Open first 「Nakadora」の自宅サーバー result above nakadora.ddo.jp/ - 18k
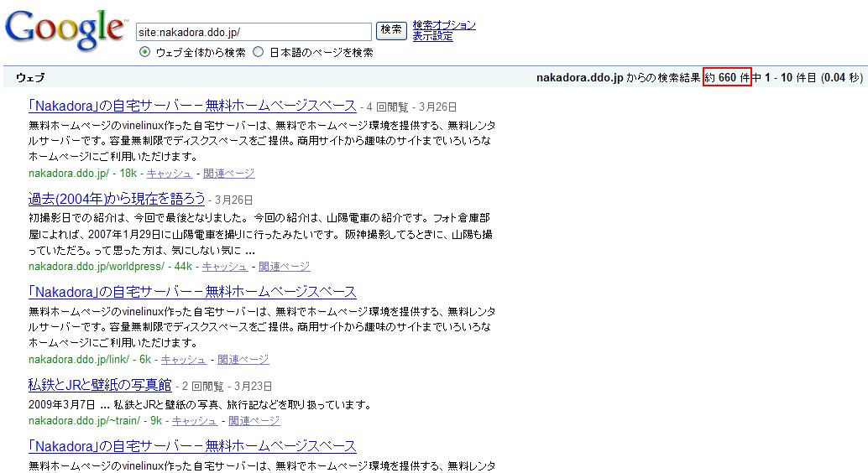This screenshot has height=473, width=868. pos(192,105)
